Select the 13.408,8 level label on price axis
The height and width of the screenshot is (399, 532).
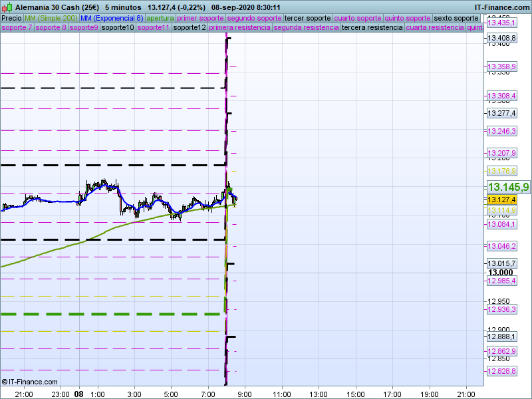[x=502, y=39]
